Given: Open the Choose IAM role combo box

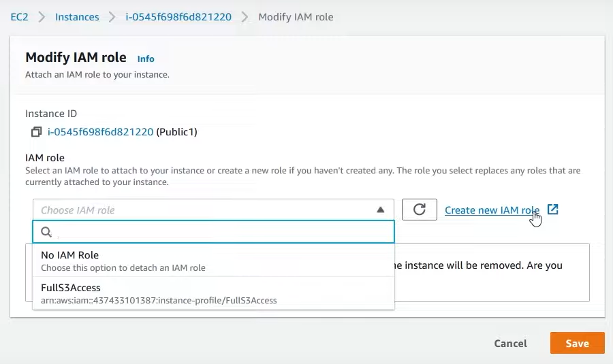Looking at the screenshot, I should (213, 210).
